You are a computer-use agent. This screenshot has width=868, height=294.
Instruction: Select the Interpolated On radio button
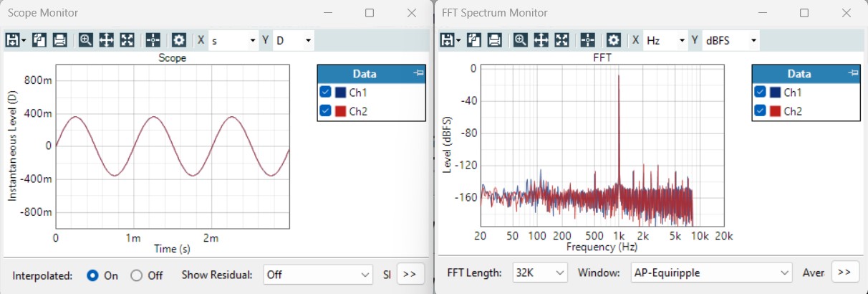(92, 275)
